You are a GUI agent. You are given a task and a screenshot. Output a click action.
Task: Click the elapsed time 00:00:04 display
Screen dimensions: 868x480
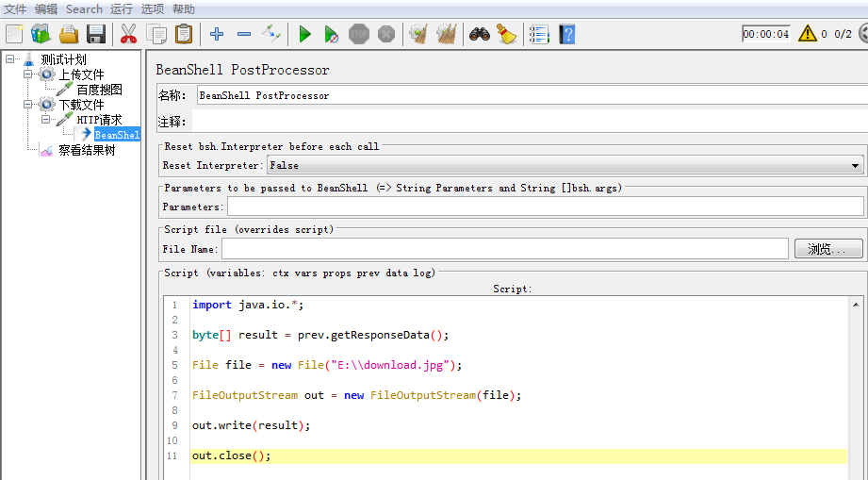point(766,34)
